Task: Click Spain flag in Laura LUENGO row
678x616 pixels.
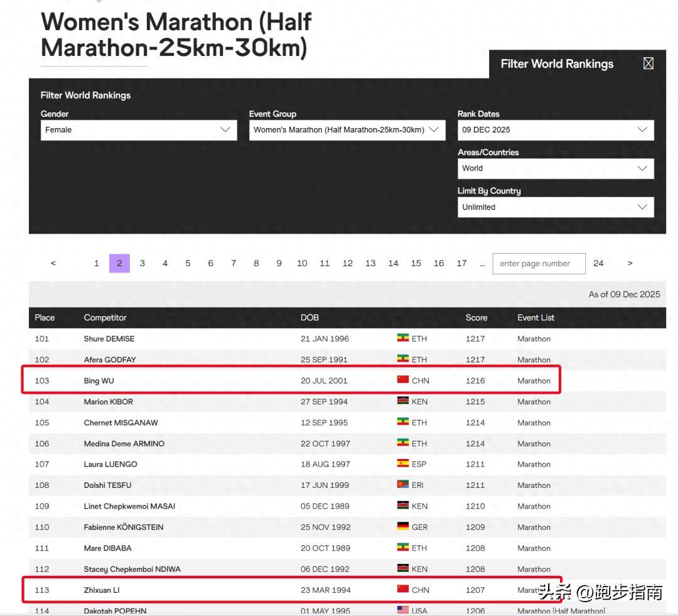Action: point(403,463)
